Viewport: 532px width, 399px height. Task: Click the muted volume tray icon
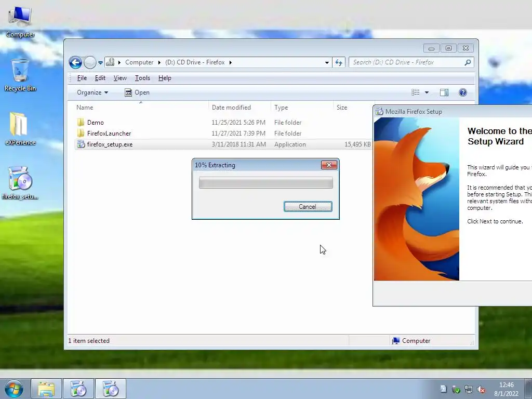[481, 390]
